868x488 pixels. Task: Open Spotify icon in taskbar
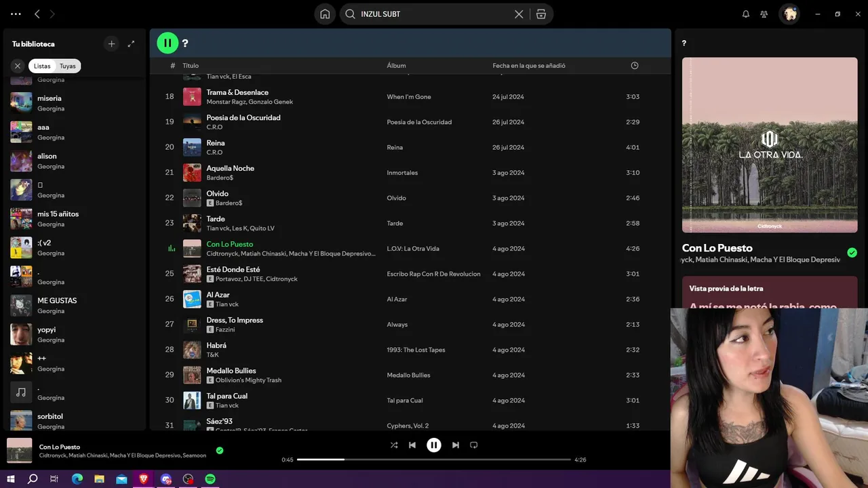[x=210, y=479]
